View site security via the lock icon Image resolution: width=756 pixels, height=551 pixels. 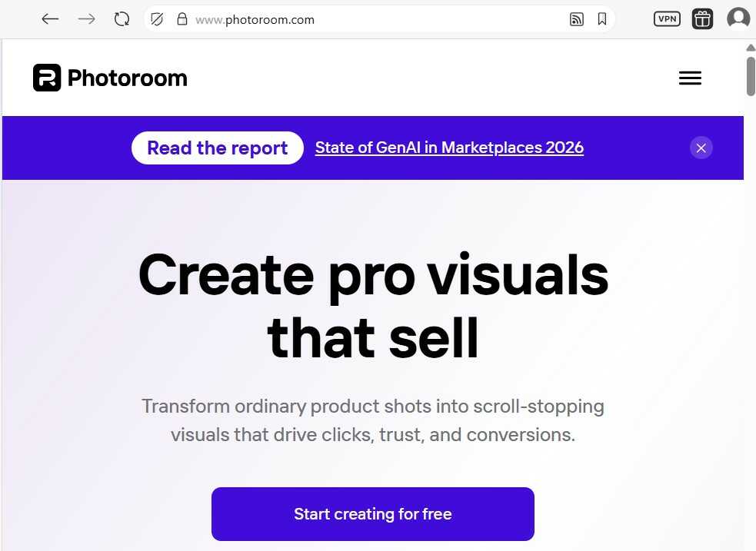tap(182, 19)
